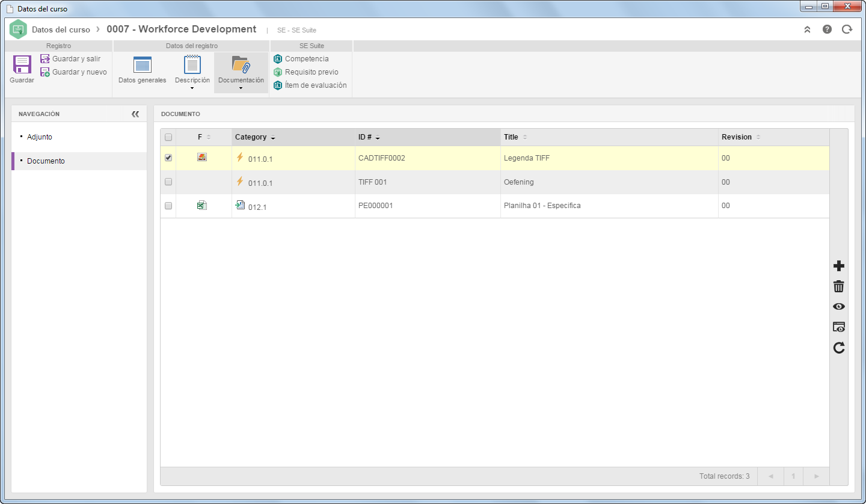Open document data screen icon
The width and height of the screenshot is (866, 504).
point(839,327)
